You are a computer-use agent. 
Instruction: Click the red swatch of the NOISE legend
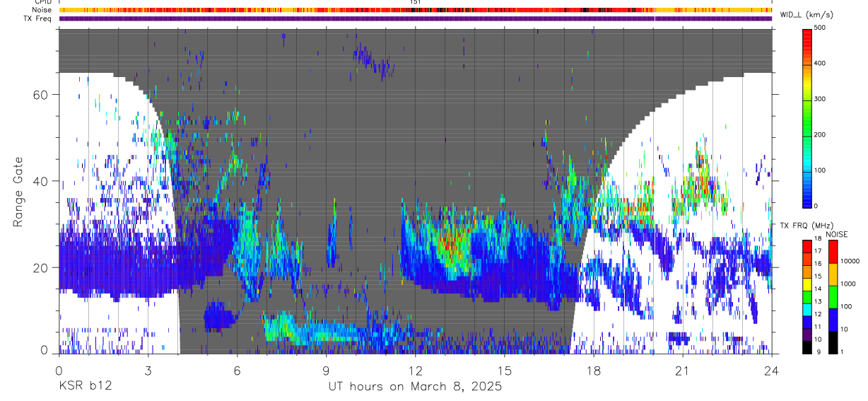833,251
